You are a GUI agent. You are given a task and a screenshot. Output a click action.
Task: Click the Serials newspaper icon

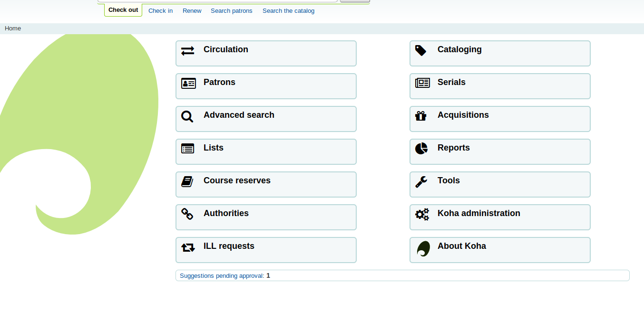tap(422, 83)
